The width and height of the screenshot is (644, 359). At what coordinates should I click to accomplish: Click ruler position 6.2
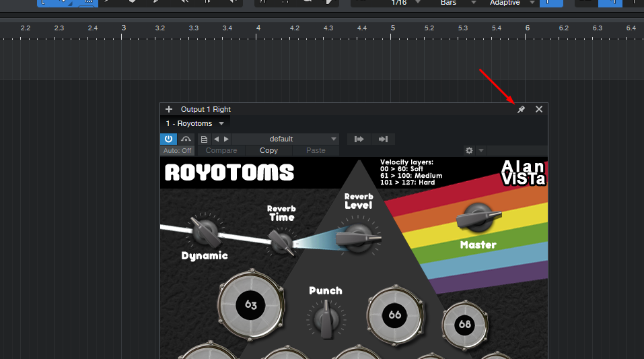(564, 28)
